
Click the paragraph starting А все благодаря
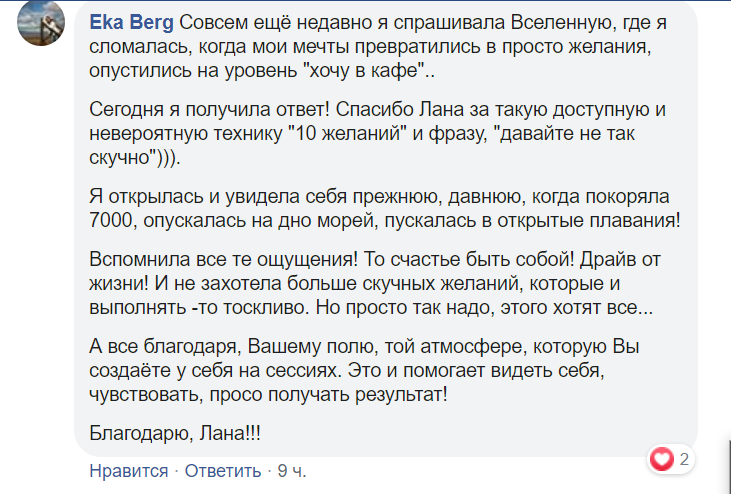click(364, 370)
